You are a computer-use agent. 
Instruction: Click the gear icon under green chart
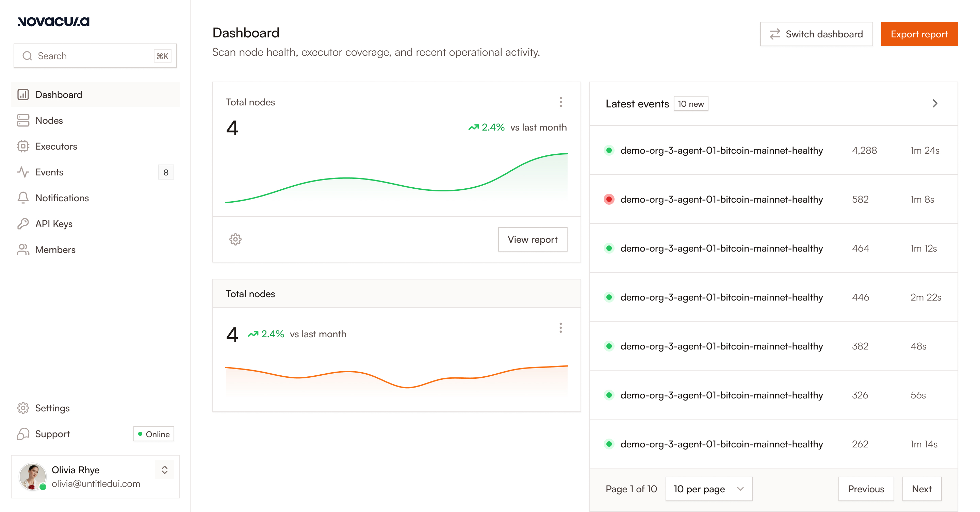point(235,239)
